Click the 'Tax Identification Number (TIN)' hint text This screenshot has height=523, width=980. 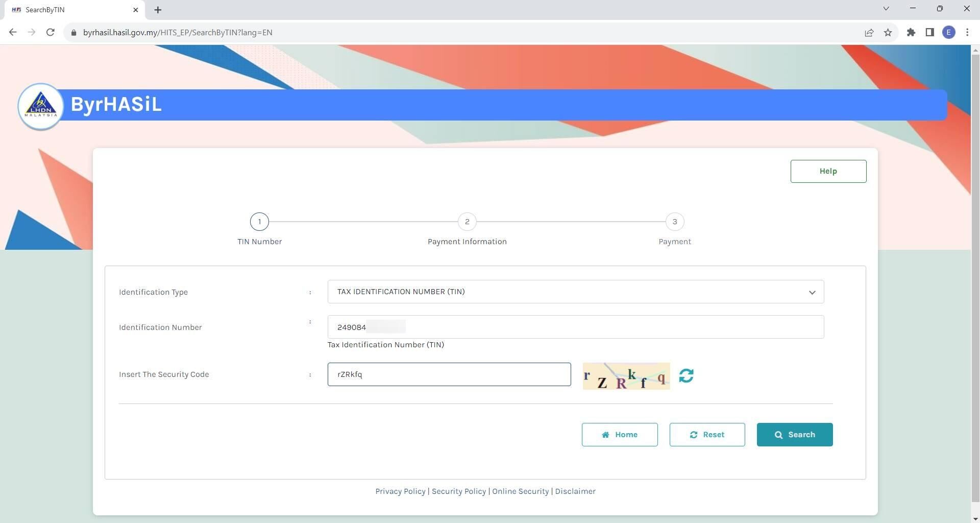386,345
